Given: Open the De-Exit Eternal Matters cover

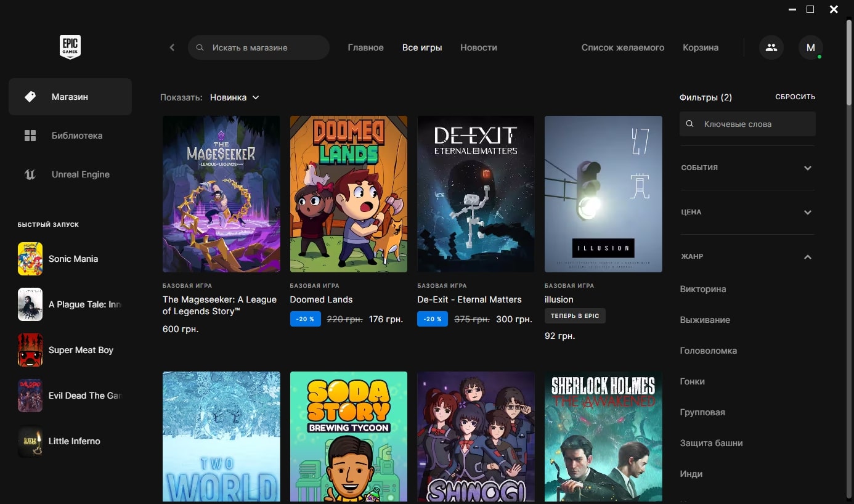Looking at the screenshot, I should tap(476, 194).
